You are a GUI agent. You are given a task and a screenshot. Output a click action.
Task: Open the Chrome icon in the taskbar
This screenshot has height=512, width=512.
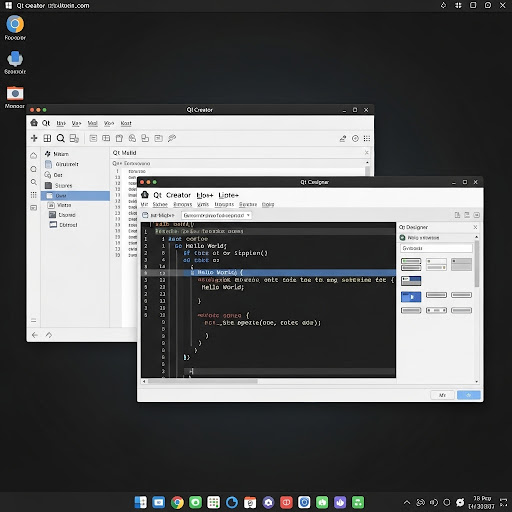(x=177, y=502)
